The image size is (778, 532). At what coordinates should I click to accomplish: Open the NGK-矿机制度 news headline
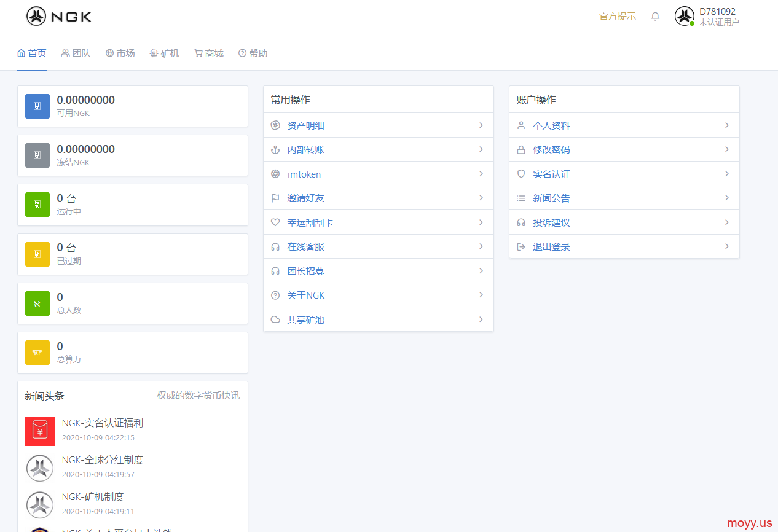pos(93,497)
